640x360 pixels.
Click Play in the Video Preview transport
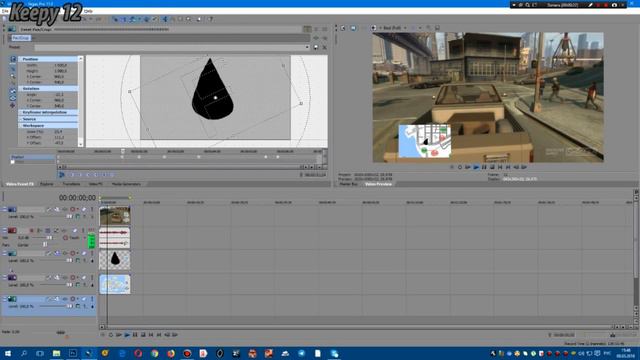click(x=476, y=167)
